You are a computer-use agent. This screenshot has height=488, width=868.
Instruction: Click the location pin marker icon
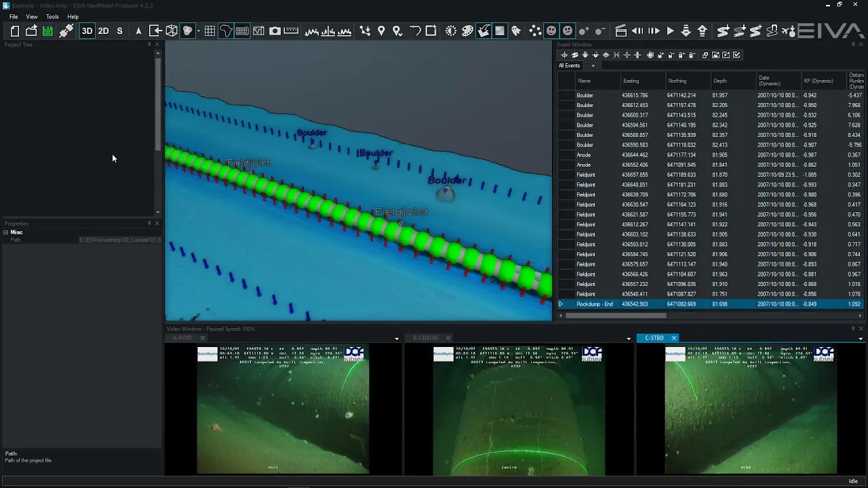(381, 31)
